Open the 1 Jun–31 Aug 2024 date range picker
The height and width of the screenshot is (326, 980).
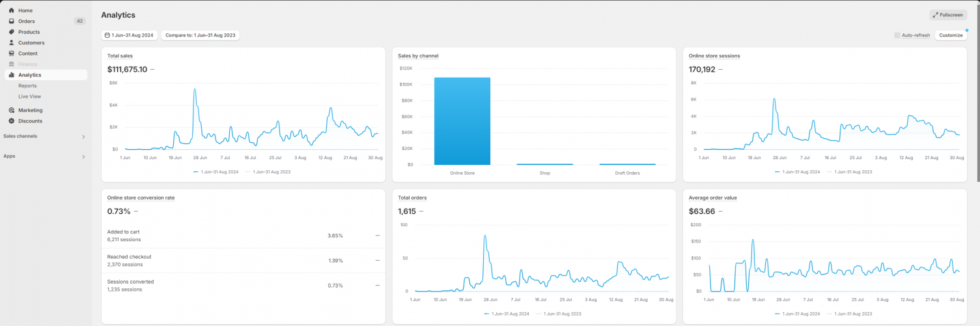pos(130,35)
